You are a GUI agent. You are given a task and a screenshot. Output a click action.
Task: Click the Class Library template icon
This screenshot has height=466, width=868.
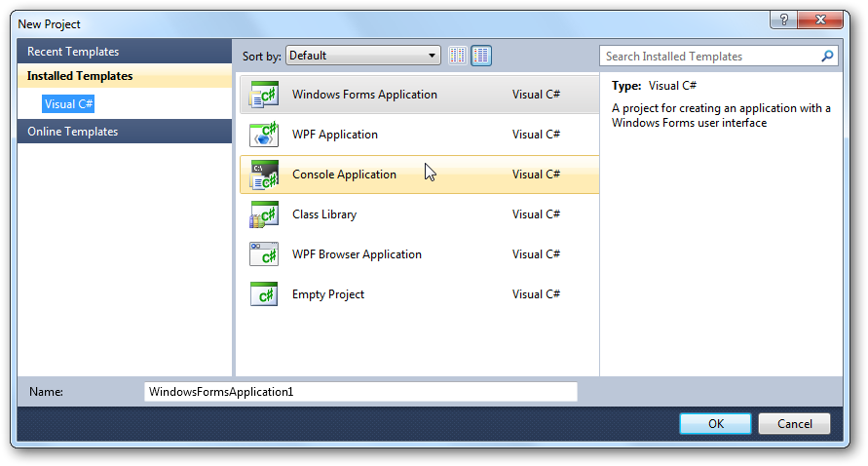(264, 214)
